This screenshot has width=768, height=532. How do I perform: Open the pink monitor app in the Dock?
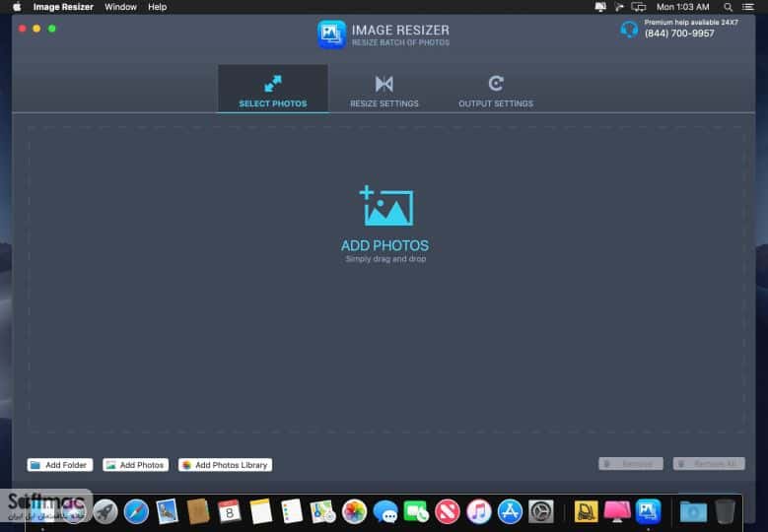(x=617, y=511)
